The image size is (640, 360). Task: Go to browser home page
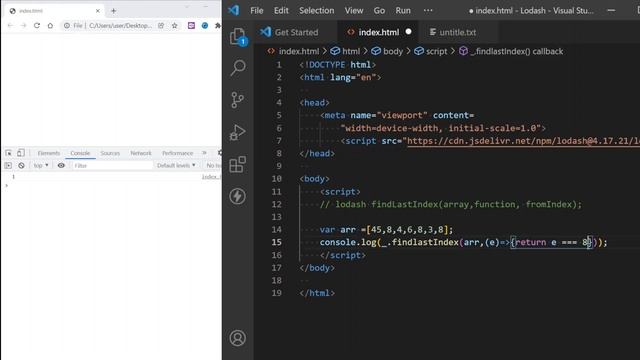pos(50,25)
